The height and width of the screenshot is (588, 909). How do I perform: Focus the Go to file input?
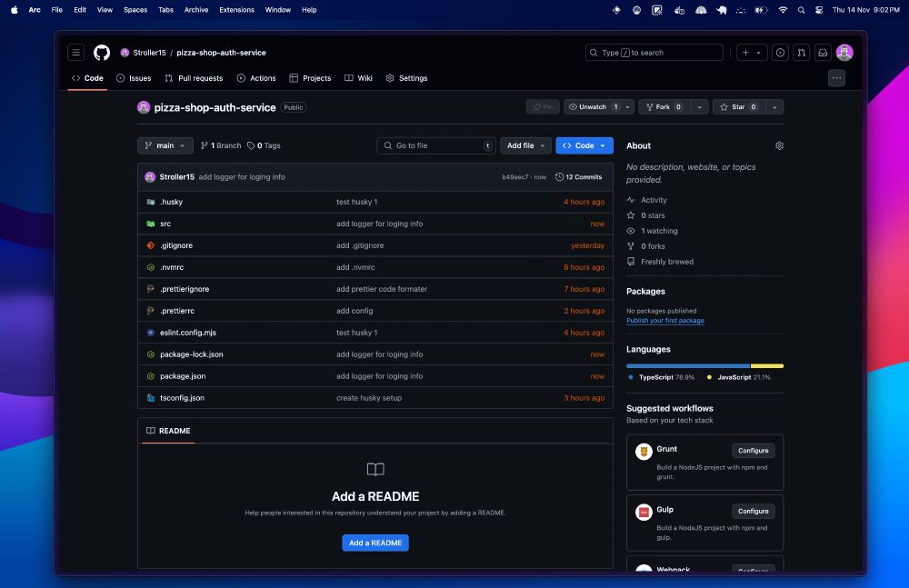(x=436, y=145)
